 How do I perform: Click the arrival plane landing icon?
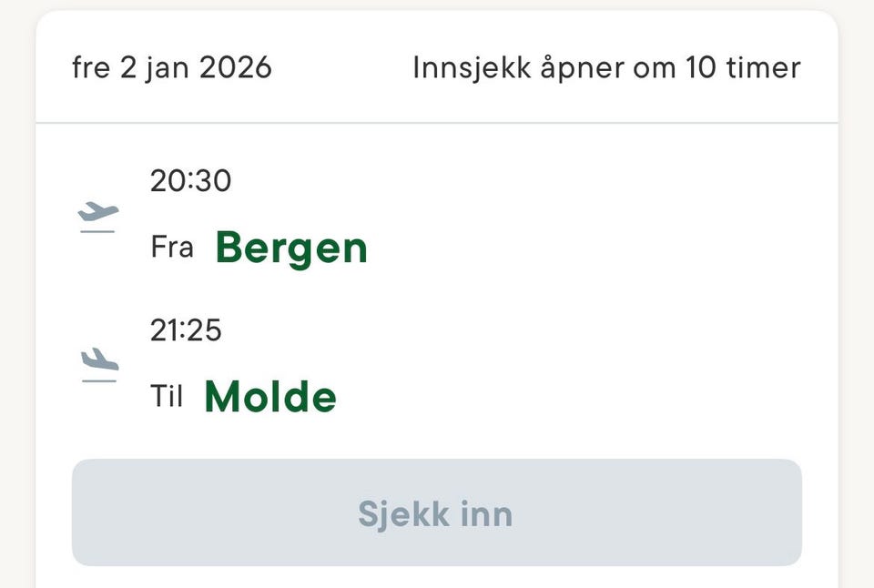pos(98,365)
